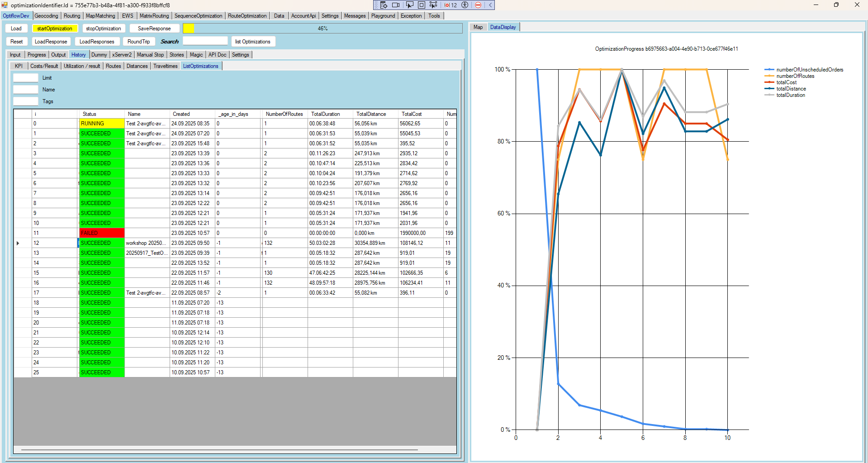Toggle track focused element icon
This screenshot has width=868, height=463.
[x=433, y=5]
